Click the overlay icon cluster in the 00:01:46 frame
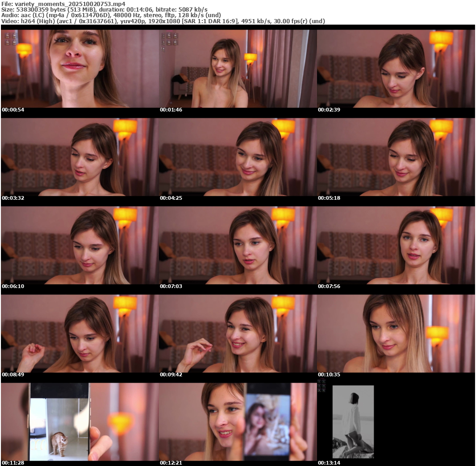The height and width of the screenshot is (466, 476). 169,39
